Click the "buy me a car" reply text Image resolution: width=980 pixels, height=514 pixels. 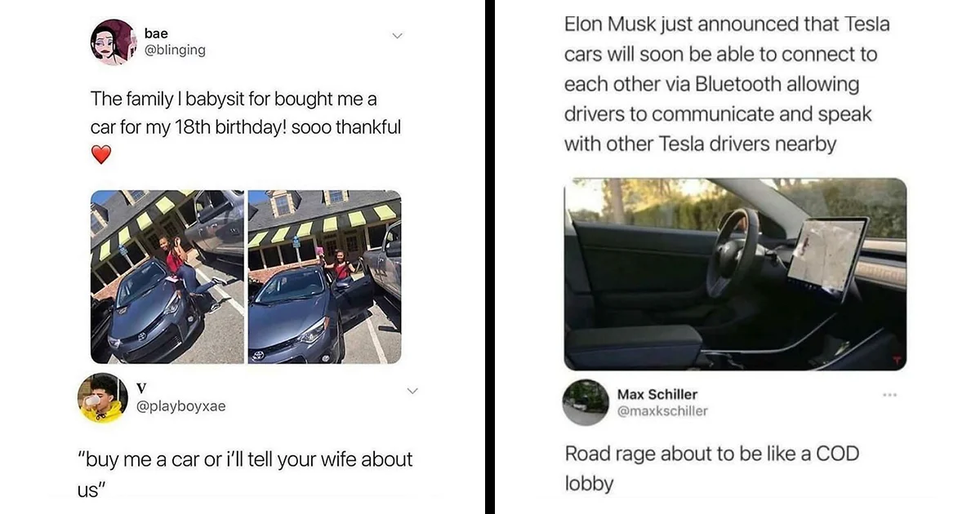coord(245,472)
